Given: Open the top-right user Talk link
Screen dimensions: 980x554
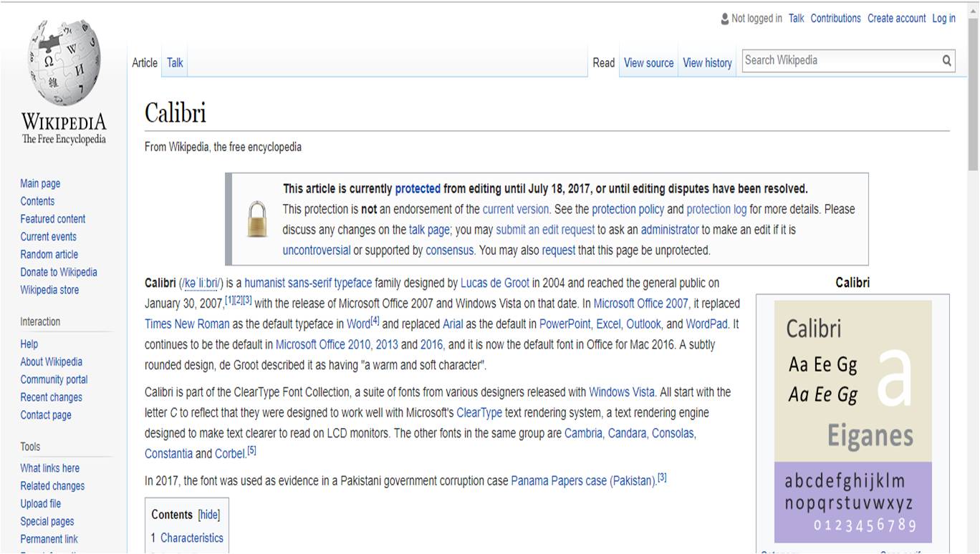Looking at the screenshot, I should point(796,19).
